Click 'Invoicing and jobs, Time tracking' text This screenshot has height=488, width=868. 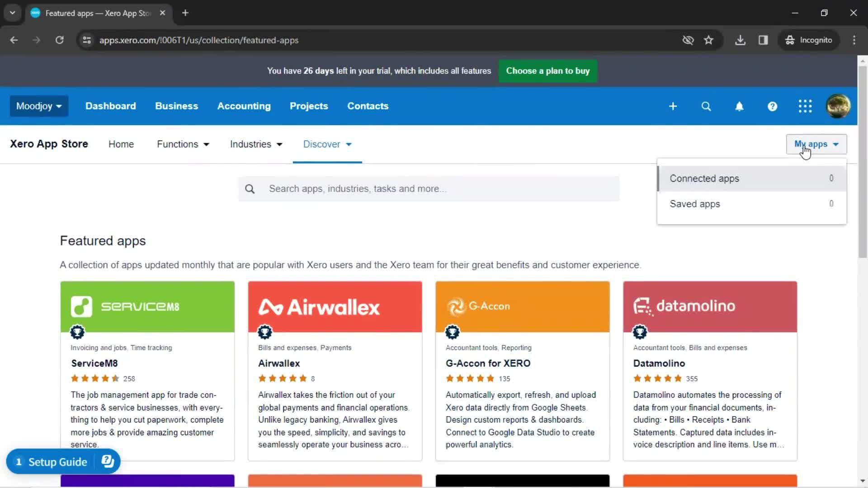pyautogui.click(x=121, y=348)
